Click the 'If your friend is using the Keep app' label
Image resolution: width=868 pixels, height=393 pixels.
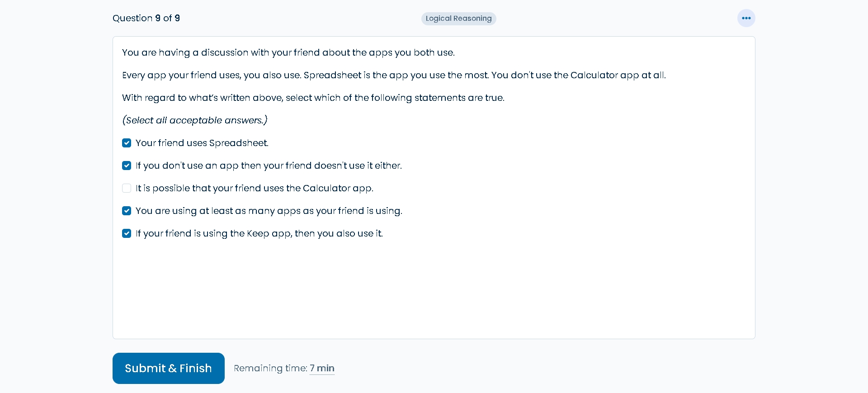(x=259, y=233)
